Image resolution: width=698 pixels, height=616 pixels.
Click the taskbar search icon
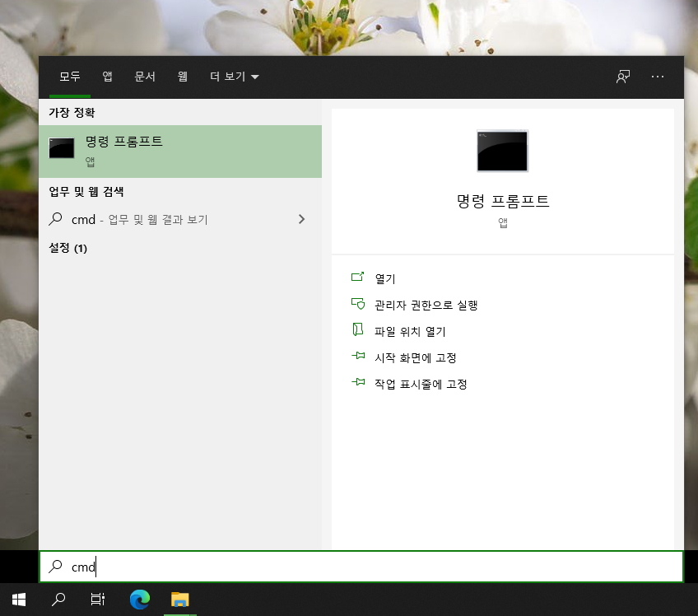58,600
